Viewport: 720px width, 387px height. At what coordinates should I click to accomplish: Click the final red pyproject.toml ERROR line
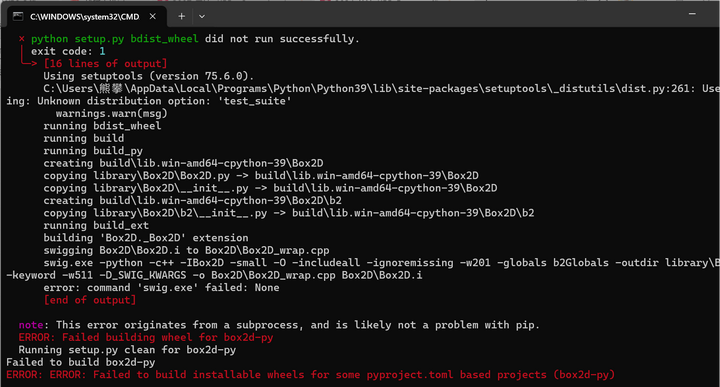(x=310, y=375)
